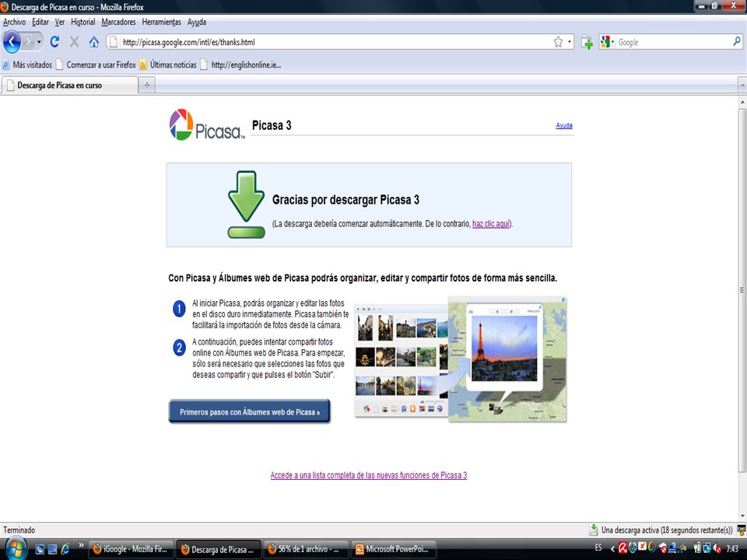Open the 'Últimas noticias' feed bookmark
Screen dimensions: 747x560
click(x=168, y=65)
